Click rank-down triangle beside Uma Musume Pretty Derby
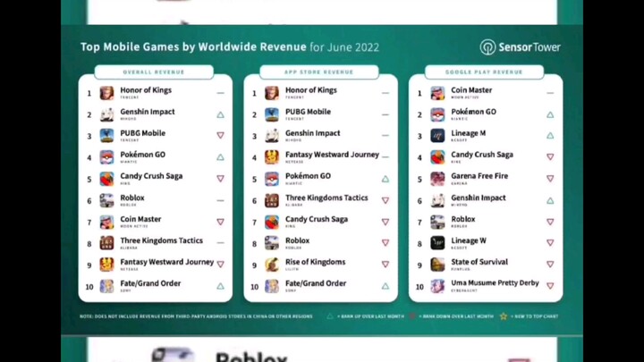Image resolution: width=644 pixels, height=362 pixels. 550,286
